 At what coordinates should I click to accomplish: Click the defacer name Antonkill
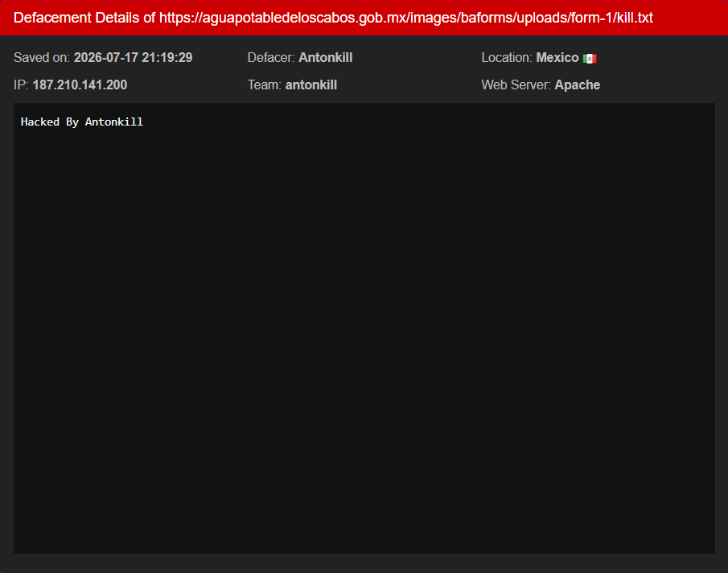pos(326,58)
